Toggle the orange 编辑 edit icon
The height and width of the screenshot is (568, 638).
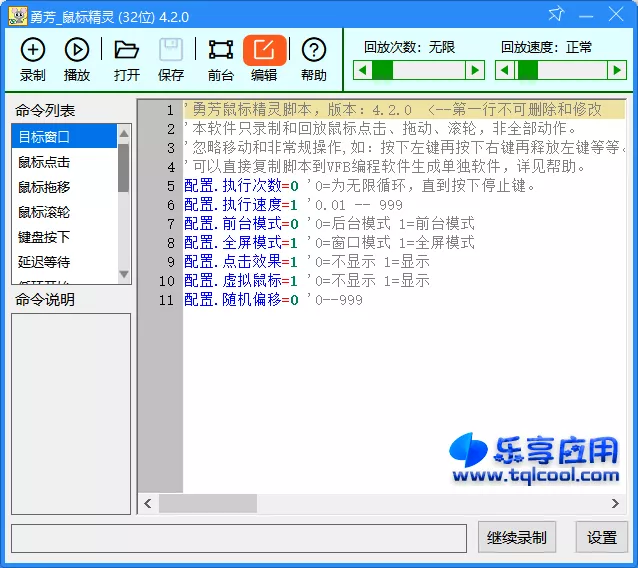[x=264, y=50]
